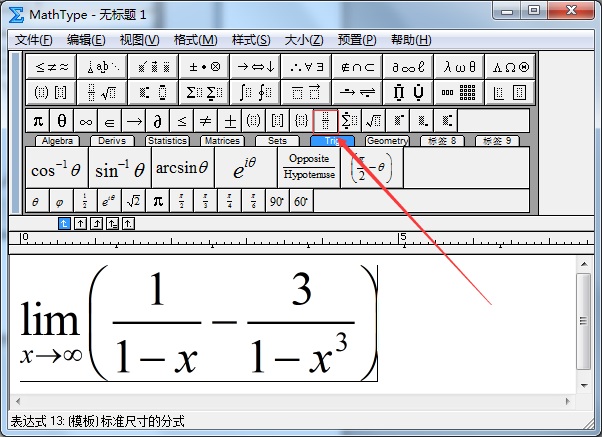
Task: Select the decimal tab stop button
Action: click(128, 223)
